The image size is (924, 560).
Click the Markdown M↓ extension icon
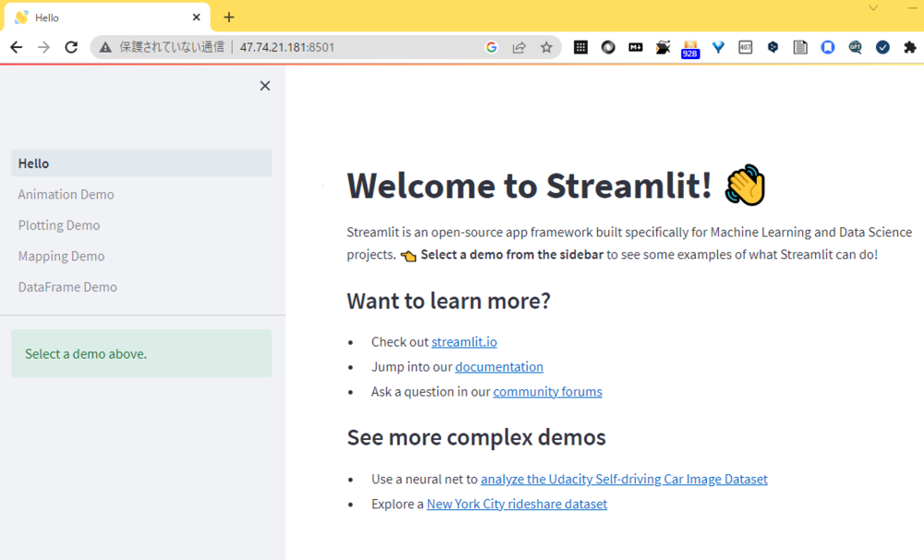tap(636, 47)
